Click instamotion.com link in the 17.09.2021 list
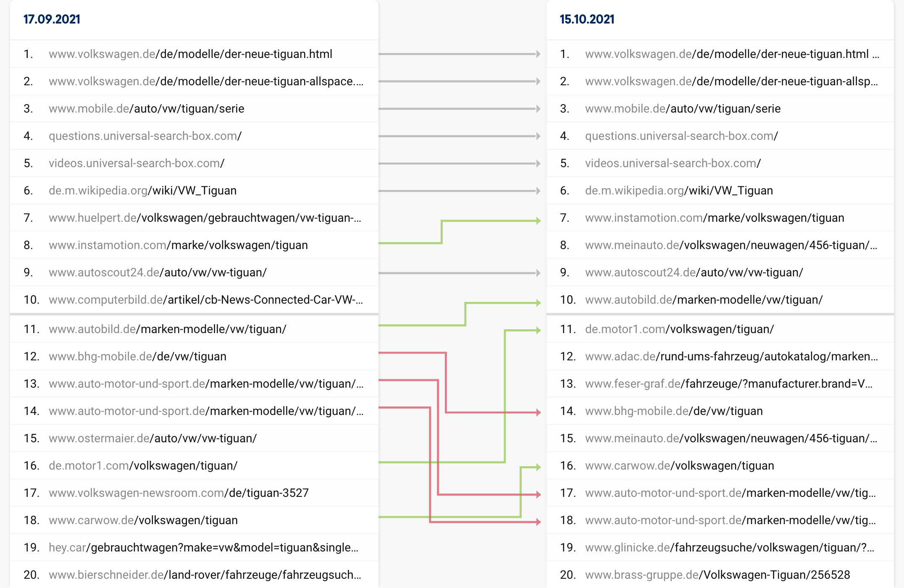904x588 pixels. 178,245
